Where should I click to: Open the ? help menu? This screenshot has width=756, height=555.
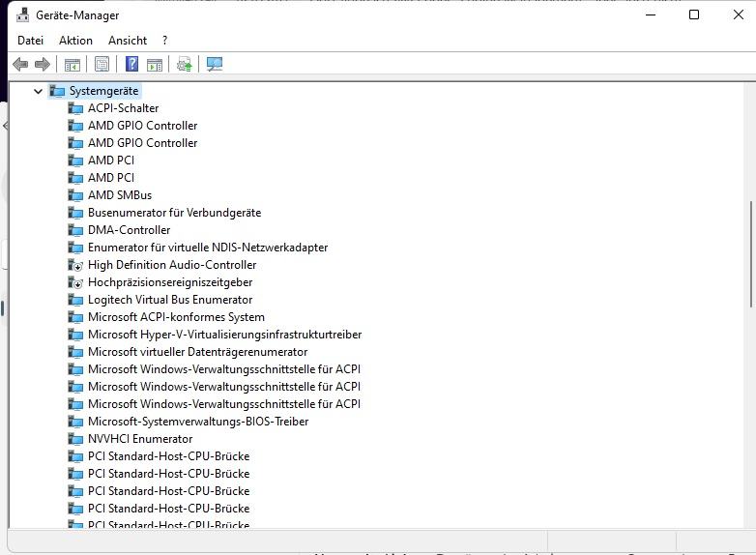click(165, 41)
